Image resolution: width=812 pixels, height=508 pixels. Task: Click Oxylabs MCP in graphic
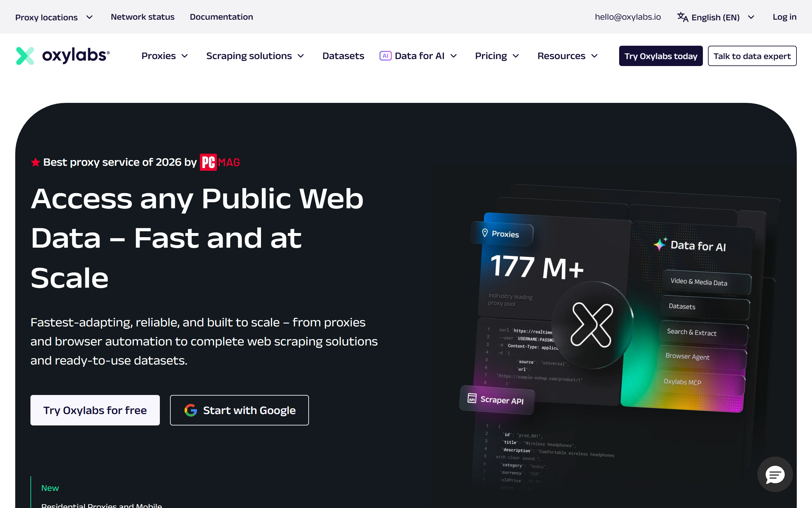700,383
